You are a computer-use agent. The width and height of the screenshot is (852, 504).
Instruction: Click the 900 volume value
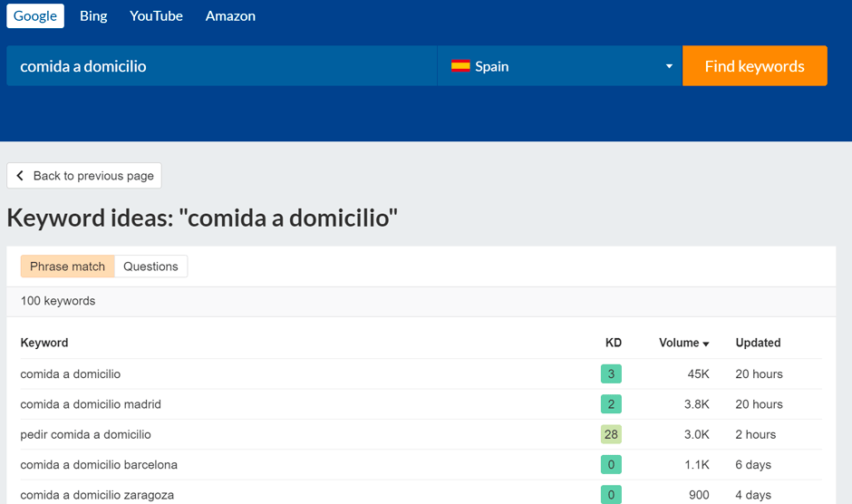pos(699,495)
